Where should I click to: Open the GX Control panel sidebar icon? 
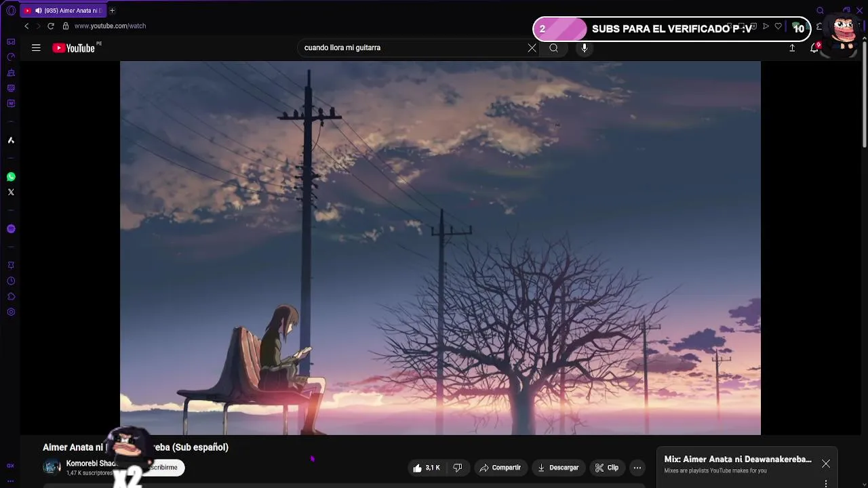(11, 88)
